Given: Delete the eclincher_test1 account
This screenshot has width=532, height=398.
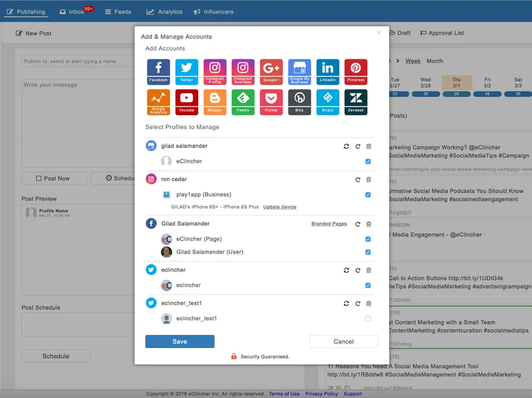Looking at the screenshot, I should click(368, 303).
